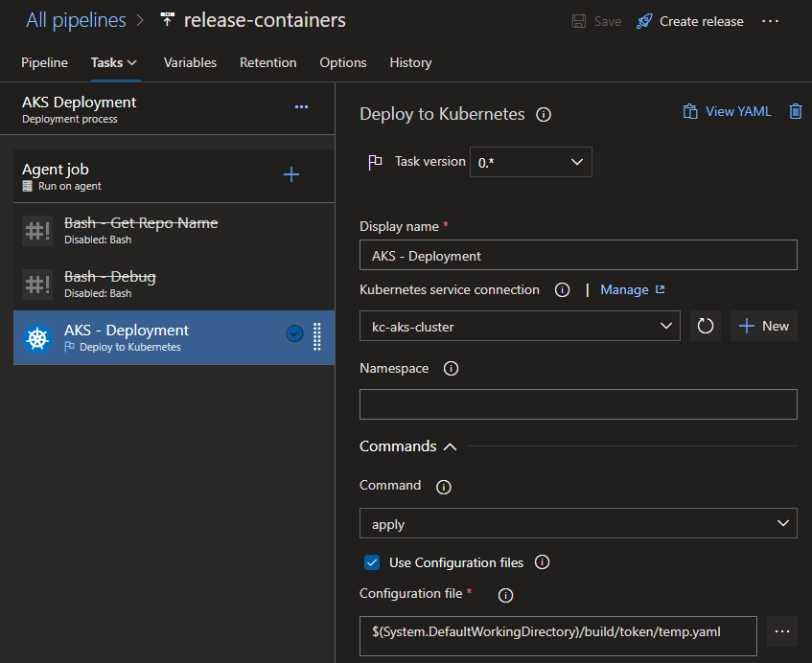812x663 pixels.
Task: Click the release-containers pipeline name
Action: pos(265,20)
